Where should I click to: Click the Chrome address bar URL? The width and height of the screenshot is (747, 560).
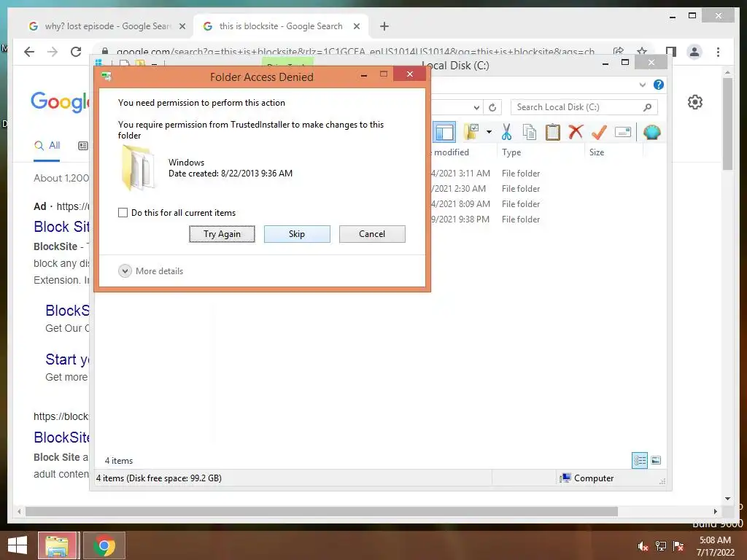(x=355, y=52)
